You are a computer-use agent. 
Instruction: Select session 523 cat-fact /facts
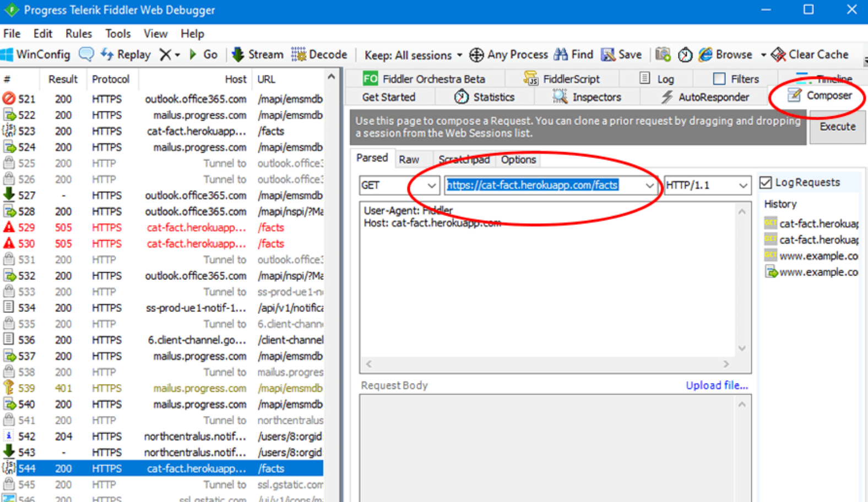[x=162, y=131]
